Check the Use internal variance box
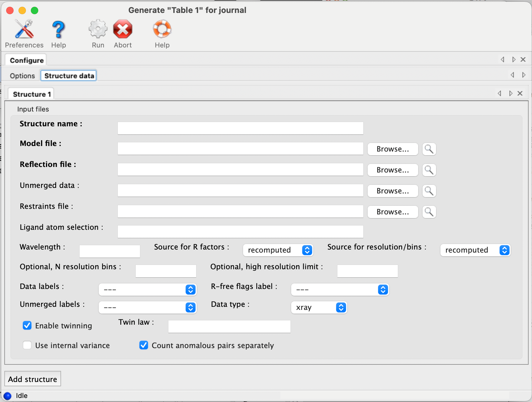The image size is (532, 402). (27, 345)
